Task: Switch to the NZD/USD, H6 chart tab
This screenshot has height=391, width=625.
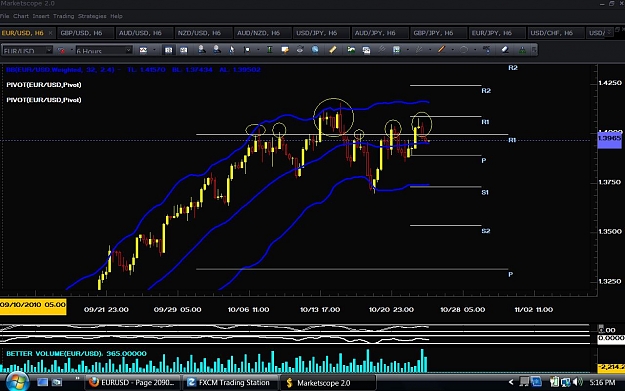Action: pyautogui.click(x=203, y=33)
